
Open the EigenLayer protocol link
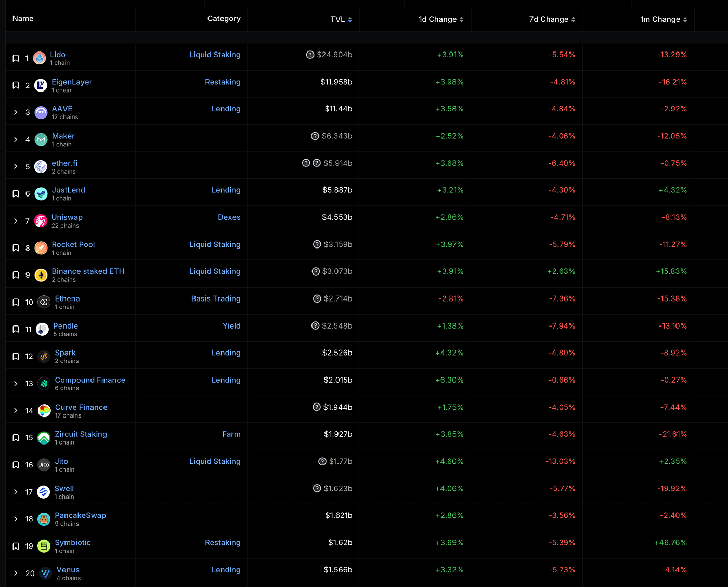[x=72, y=82]
